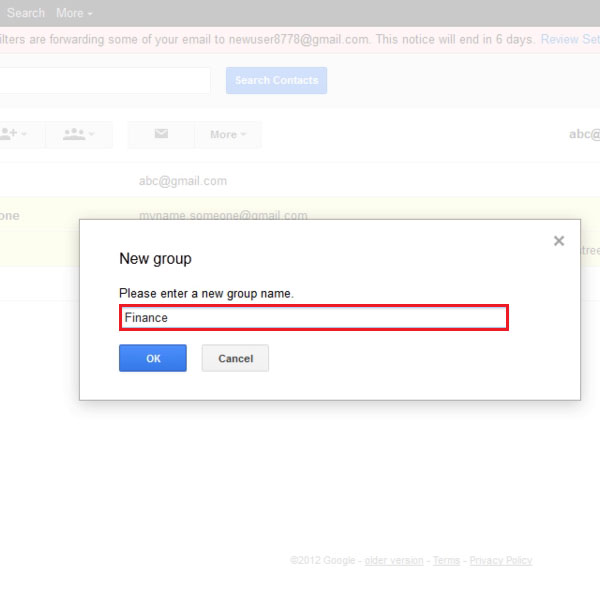The height and width of the screenshot is (600, 600).
Task: Click the Search Contacts button
Action: click(x=276, y=80)
